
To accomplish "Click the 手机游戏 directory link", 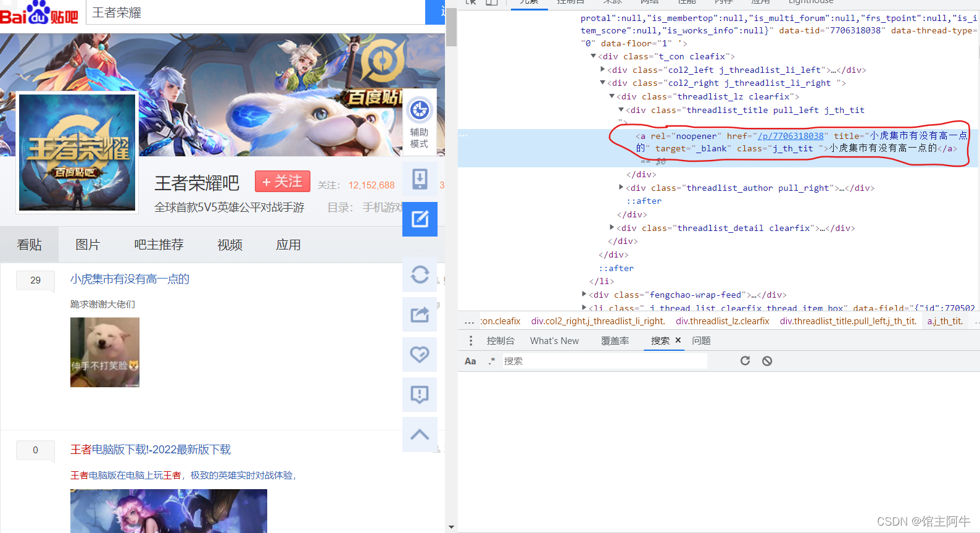I will click(x=383, y=208).
